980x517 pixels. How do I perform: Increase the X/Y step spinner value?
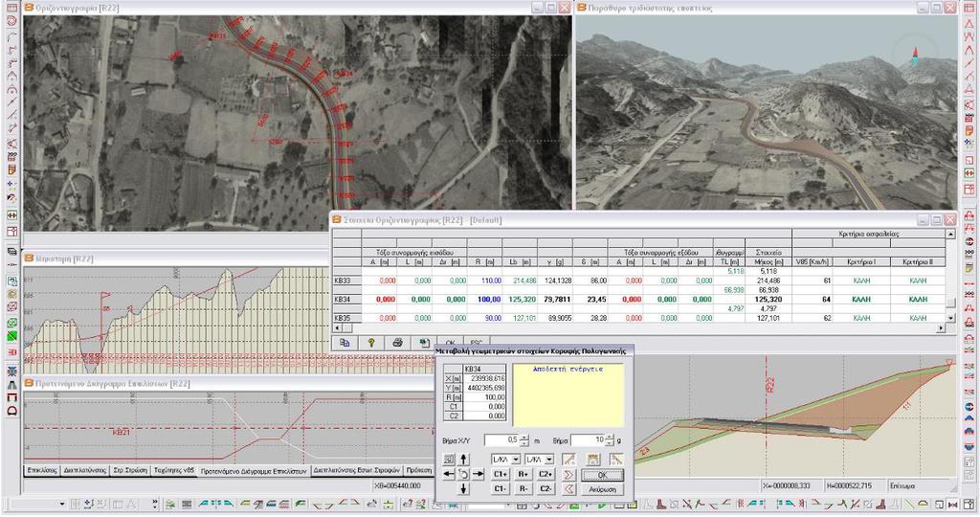tap(524, 437)
